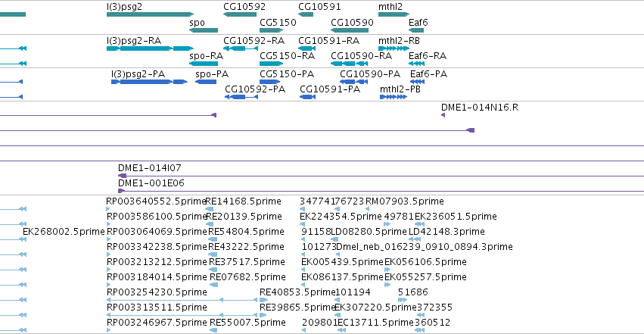The width and height of the screenshot is (644, 334).
Task: Select the LD42148.3prime EST label
Action: click(446, 232)
